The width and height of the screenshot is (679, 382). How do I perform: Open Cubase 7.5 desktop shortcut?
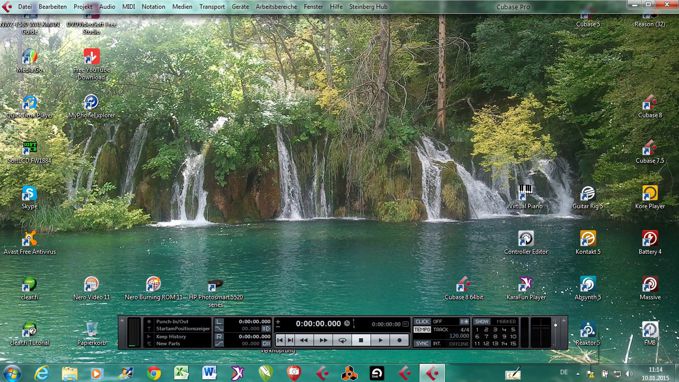650,152
